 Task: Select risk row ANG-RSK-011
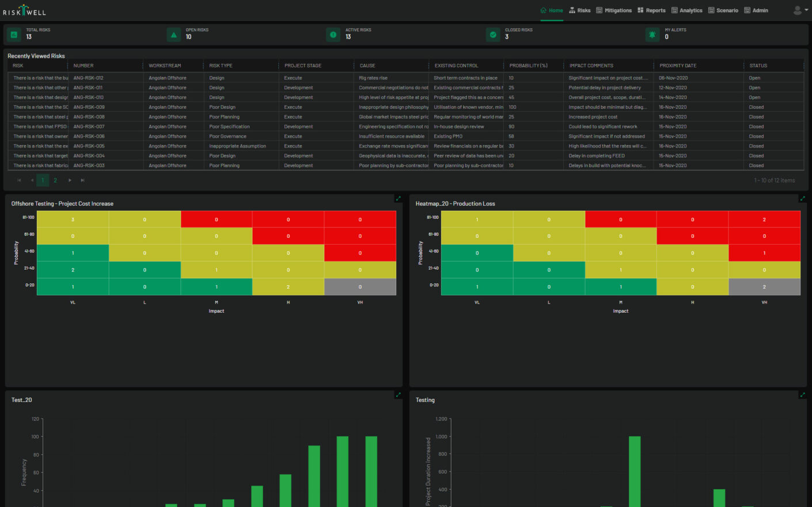pyautogui.click(x=405, y=88)
